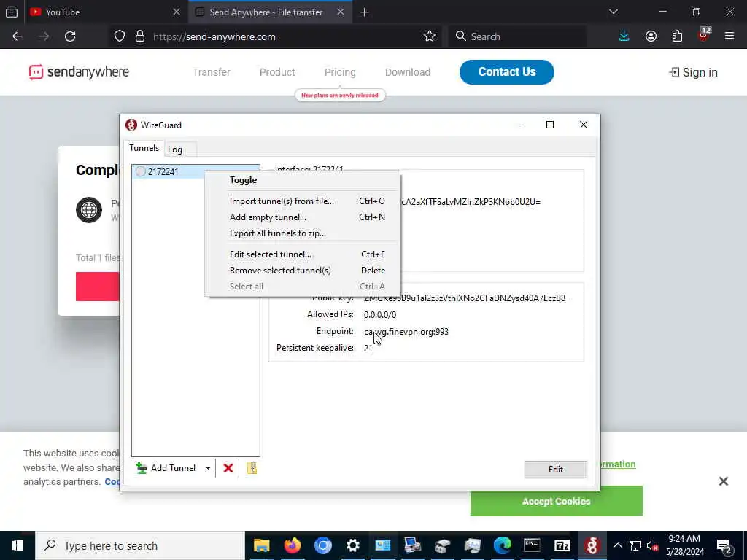
Task: Close the YouTube tab
Action: (x=177, y=12)
